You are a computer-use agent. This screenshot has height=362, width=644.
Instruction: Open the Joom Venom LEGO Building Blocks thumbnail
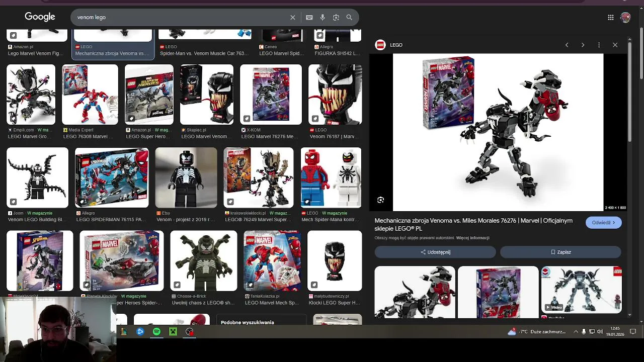click(x=37, y=177)
